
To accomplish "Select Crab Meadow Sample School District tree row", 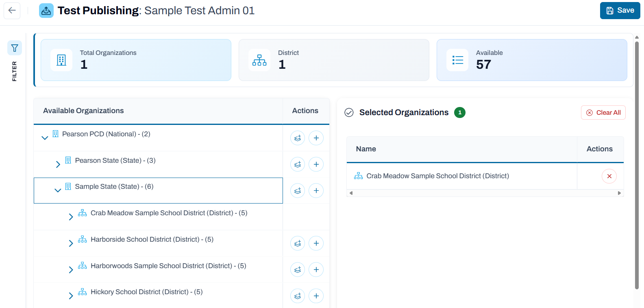I will (158, 217).
